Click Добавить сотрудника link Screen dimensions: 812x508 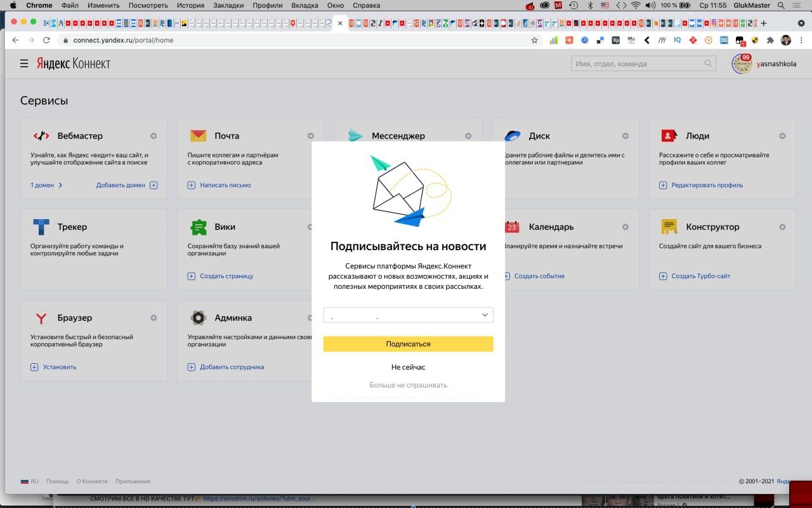coord(226,367)
